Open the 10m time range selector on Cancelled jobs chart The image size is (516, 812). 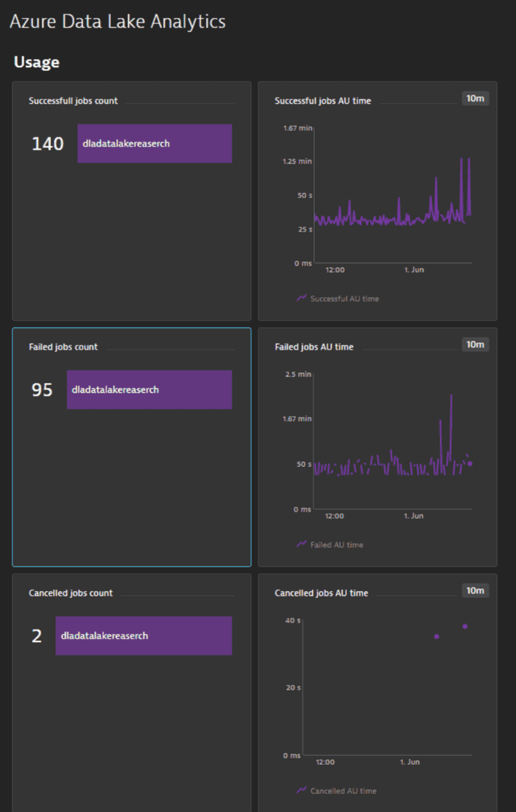[x=475, y=590]
